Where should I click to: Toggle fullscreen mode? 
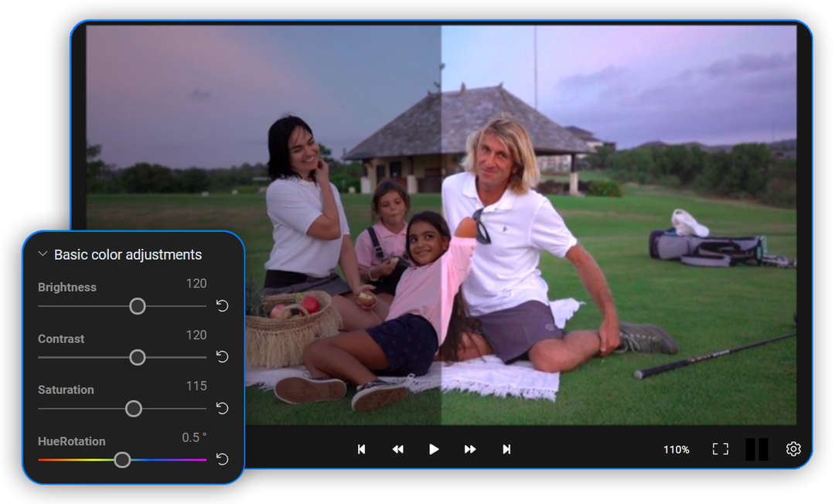(720, 448)
